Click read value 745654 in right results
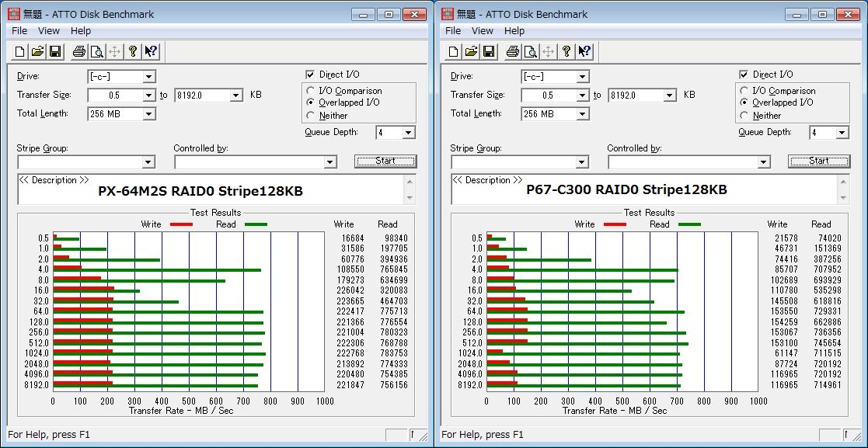 tap(827, 343)
